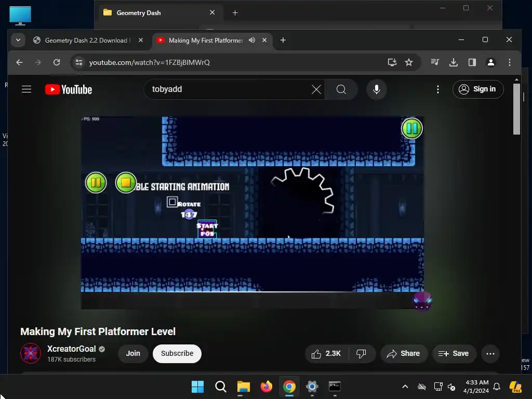Start voice search with the microphone
The width and height of the screenshot is (532, 399).
[x=376, y=89]
